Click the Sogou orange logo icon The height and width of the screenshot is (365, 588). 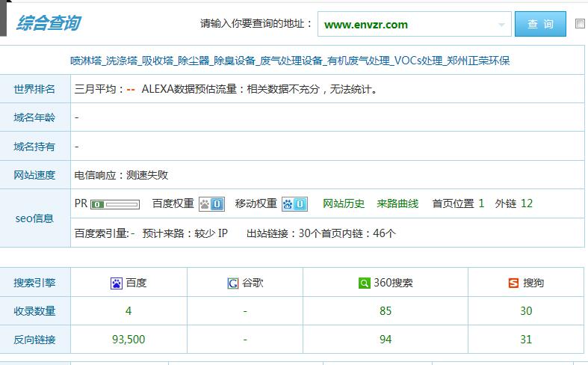pyautogui.click(x=513, y=283)
